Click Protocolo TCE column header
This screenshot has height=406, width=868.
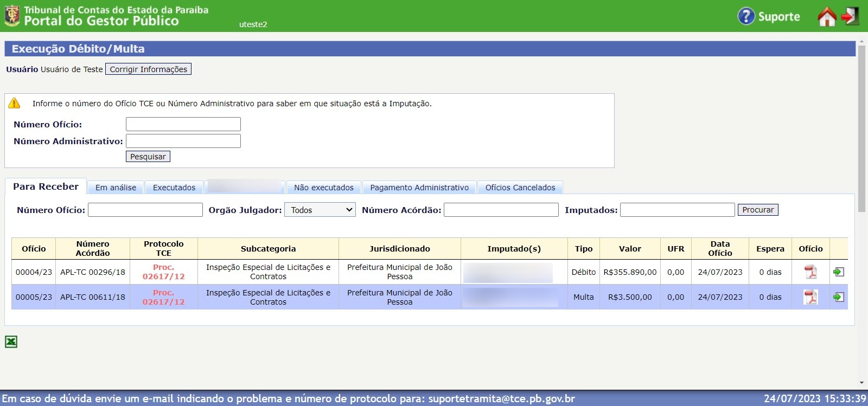(x=164, y=249)
